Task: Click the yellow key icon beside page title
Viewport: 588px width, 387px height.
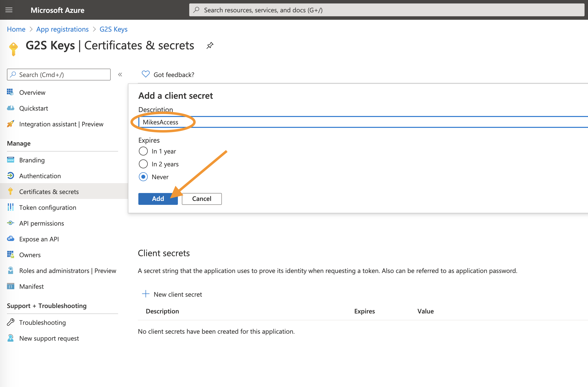Action: pyautogui.click(x=14, y=49)
